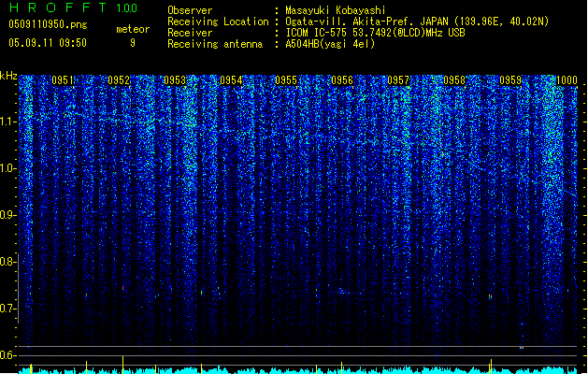Click the 0954 time marker label
Viewport: 588px width, 374px height.
tap(231, 80)
